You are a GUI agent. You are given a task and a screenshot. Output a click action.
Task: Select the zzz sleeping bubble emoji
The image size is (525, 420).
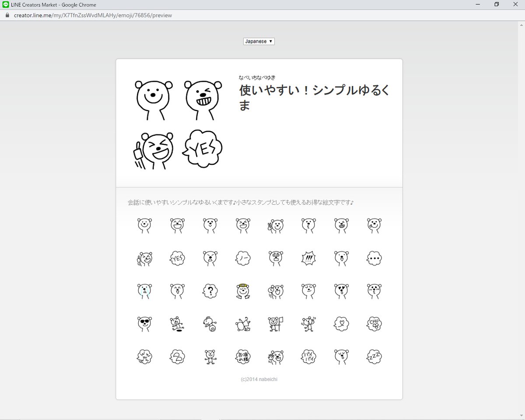(x=374, y=357)
